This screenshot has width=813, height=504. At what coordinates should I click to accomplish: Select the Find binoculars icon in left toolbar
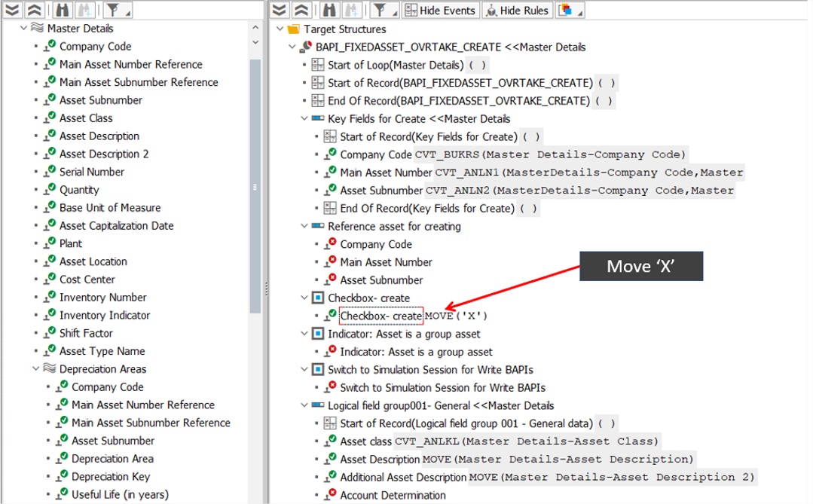tap(63, 10)
